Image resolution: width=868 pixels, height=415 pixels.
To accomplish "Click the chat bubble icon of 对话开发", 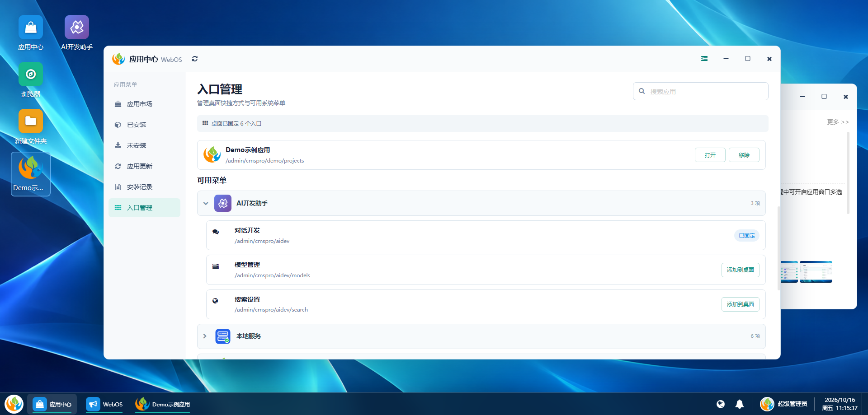I will (x=216, y=232).
